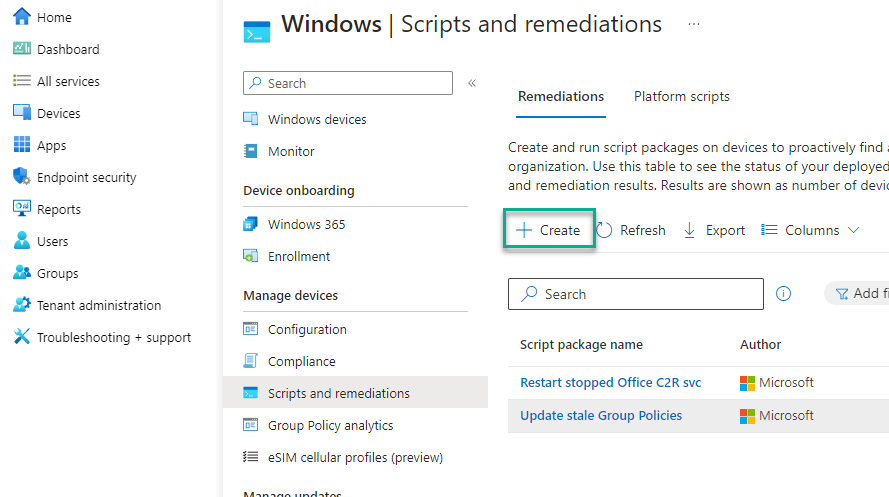This screenshot has height=497, width=889.
Task: Click the side menu Search field
Action: [348, 83]
